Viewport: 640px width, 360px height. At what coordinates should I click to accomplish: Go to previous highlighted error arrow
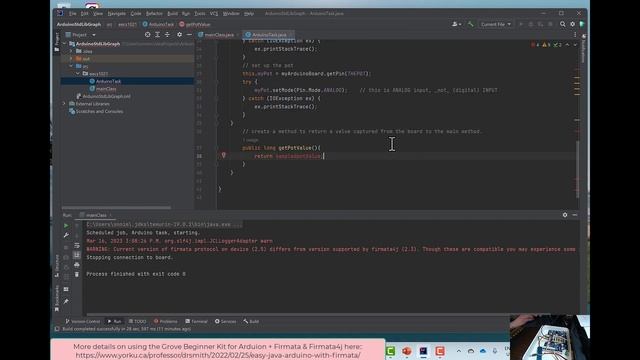pyautogui.click(x=567, y=44)
